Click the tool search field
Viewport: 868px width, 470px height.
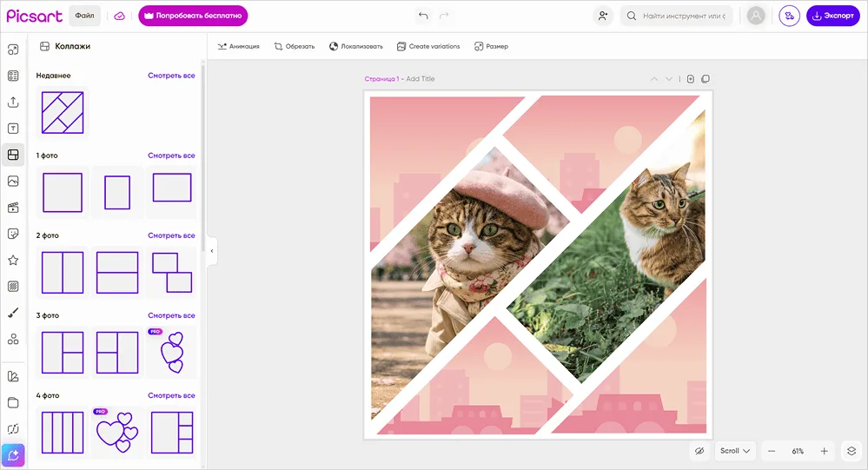[x=676, y=16]
